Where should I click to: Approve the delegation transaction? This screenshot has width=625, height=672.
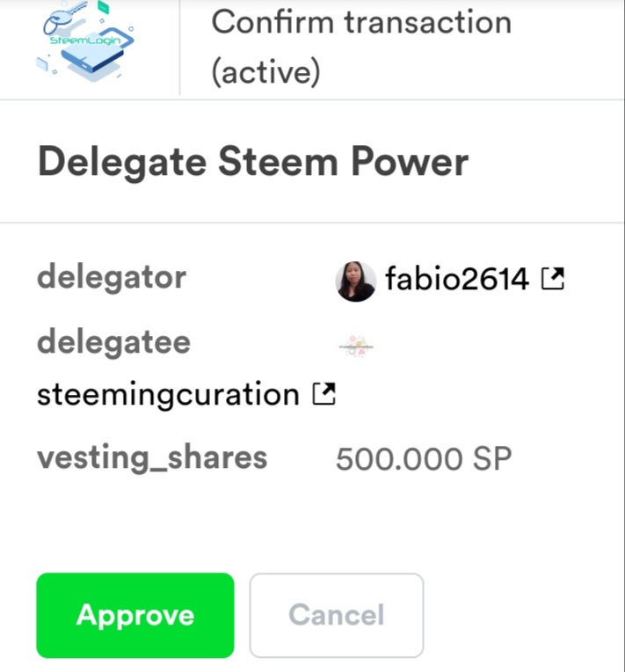point(134,615)
